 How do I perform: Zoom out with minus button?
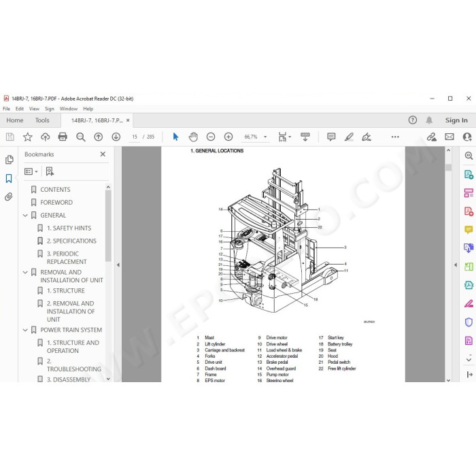point(211,137)
